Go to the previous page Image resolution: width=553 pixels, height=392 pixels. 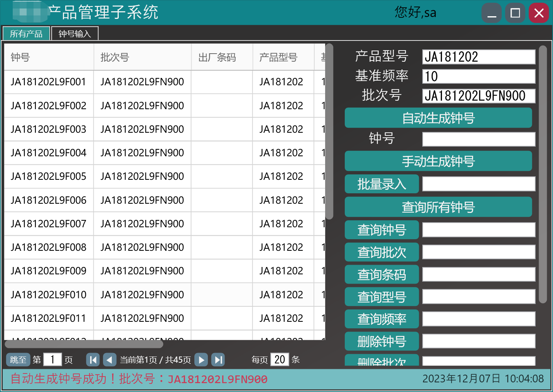[110, 360]
